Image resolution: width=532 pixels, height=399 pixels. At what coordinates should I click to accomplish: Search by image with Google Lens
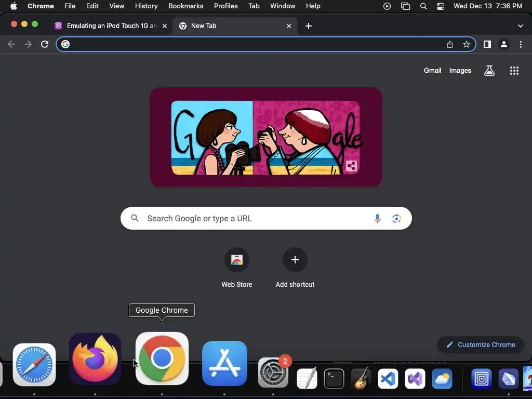point(396,219)
